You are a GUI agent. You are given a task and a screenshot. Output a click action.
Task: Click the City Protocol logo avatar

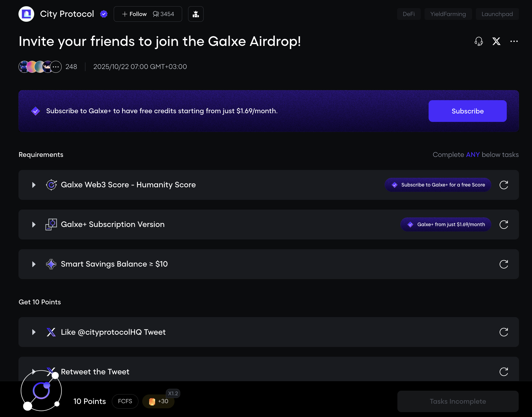26,14
